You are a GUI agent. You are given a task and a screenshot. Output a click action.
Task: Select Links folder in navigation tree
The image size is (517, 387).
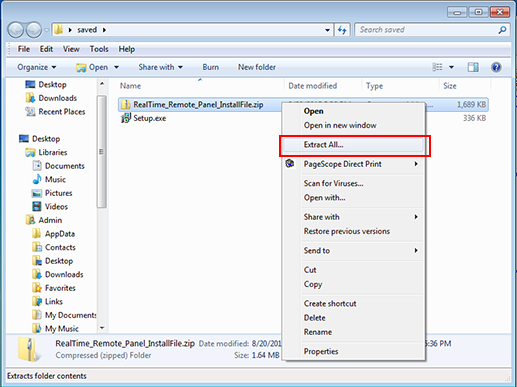click(x=48, y=301)
